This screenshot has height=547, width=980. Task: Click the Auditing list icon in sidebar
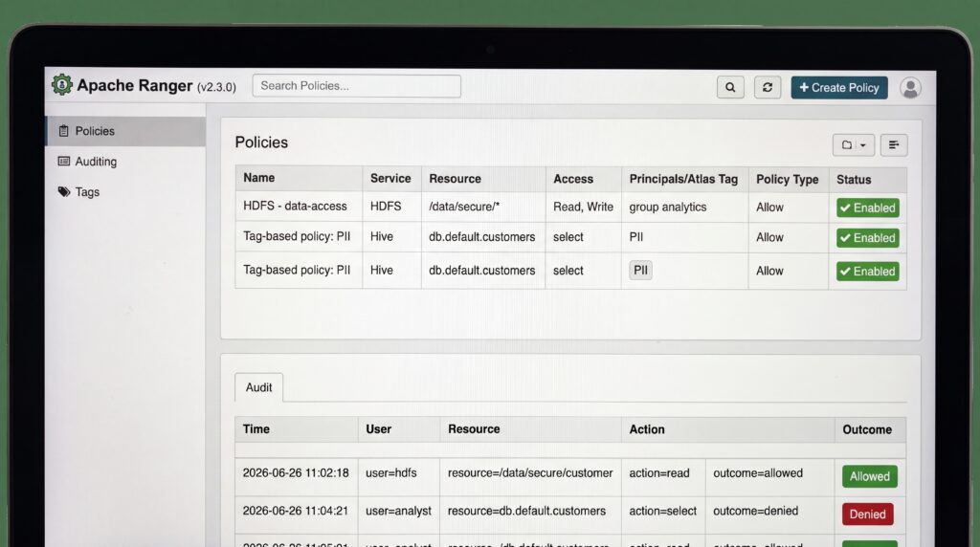[64, 161]
